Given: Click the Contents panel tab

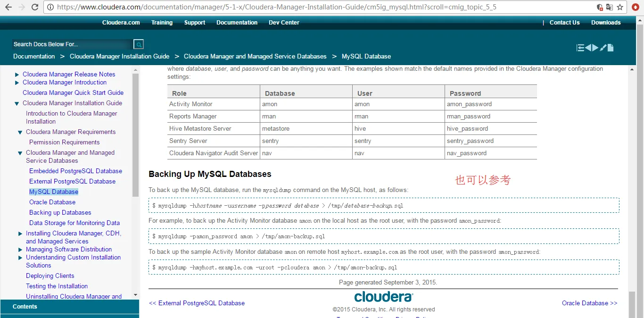Looking at the screenshot, I should coord(70,306).
